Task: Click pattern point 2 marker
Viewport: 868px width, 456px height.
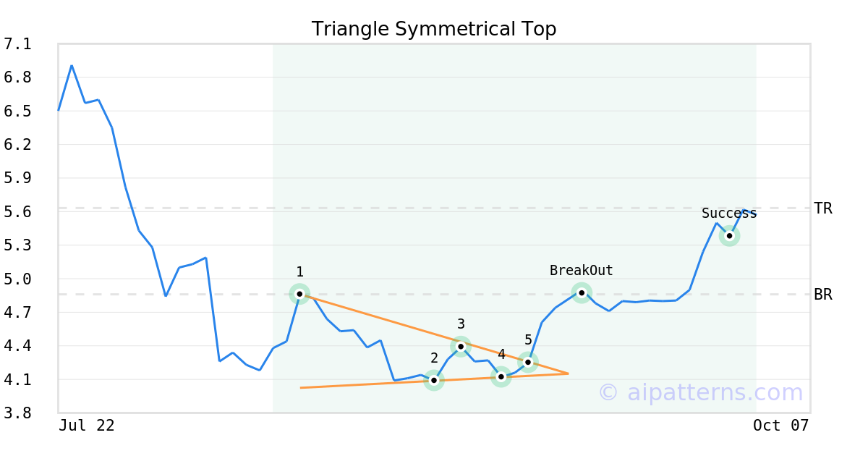Action: coord(434,380)
